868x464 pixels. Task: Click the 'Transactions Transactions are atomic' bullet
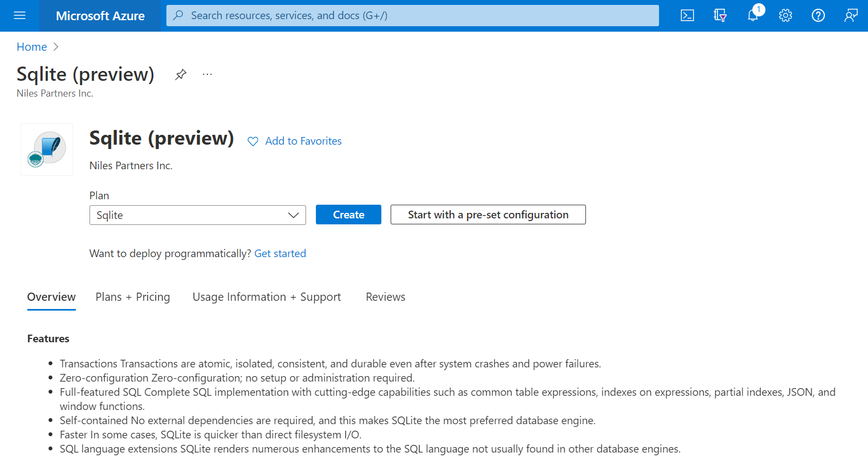pyautogui.click(x=331, y=364)
